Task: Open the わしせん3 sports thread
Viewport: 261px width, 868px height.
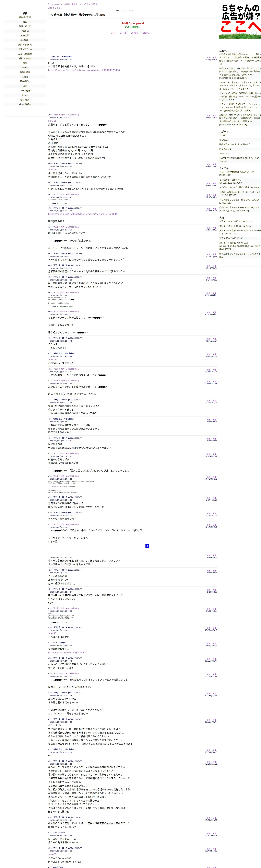Action: [224, 140]
